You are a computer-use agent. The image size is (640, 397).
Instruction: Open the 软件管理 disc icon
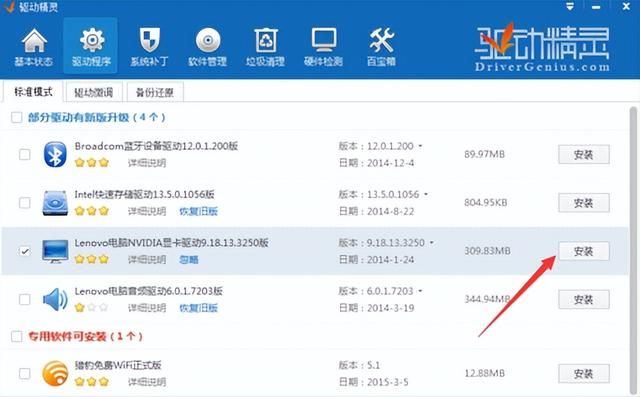(x=208, y=40)
